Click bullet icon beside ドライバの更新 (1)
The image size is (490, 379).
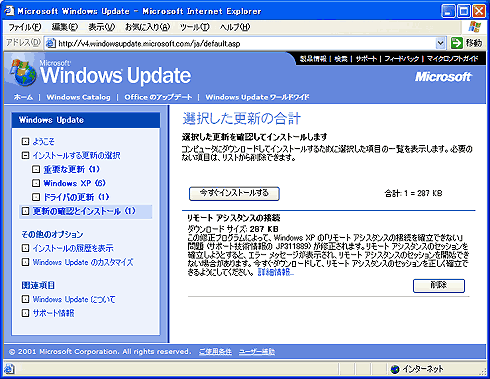click(x=36, y=197)
